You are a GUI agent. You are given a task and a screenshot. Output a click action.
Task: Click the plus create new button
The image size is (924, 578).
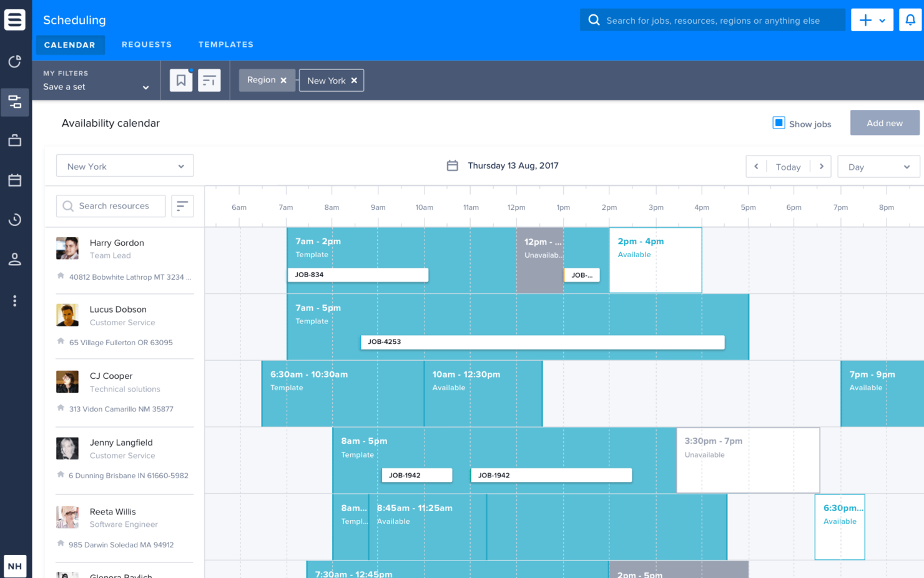tap(872, 20)
